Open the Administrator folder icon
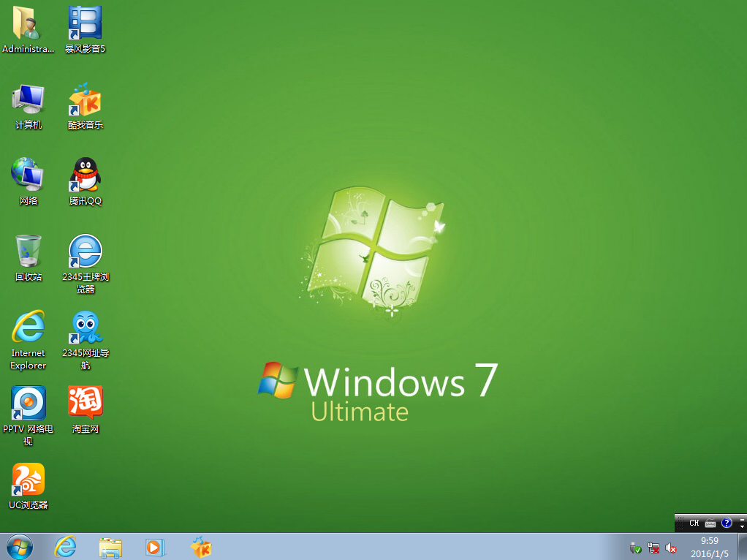The image size is (747, 560). (x=28, y=23)
